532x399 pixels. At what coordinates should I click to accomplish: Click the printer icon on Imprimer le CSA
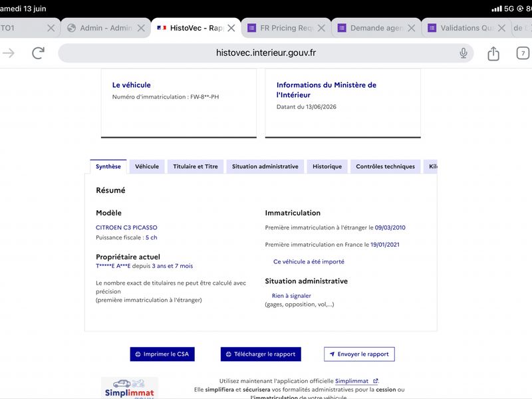click(x=138, y=354)
